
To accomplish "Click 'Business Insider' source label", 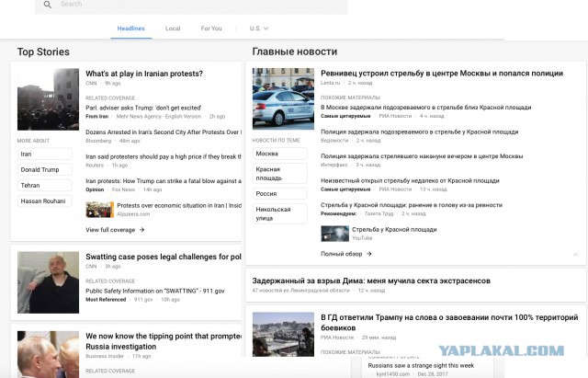I will (x=105, y=356).
